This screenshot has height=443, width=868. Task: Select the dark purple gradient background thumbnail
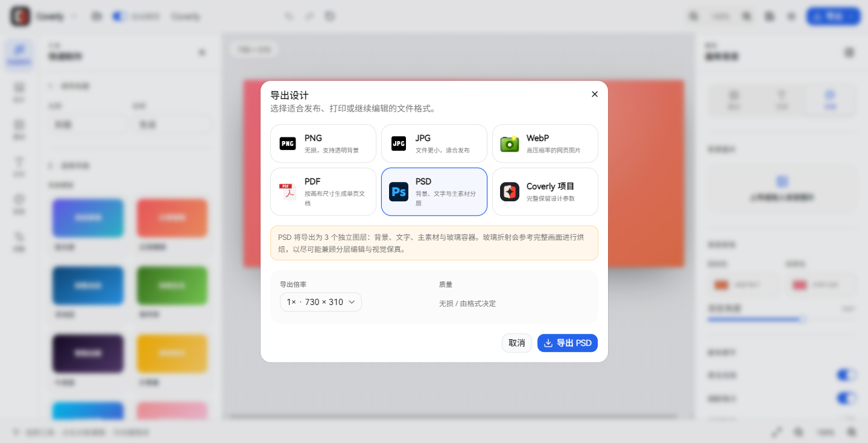point(88,353)
